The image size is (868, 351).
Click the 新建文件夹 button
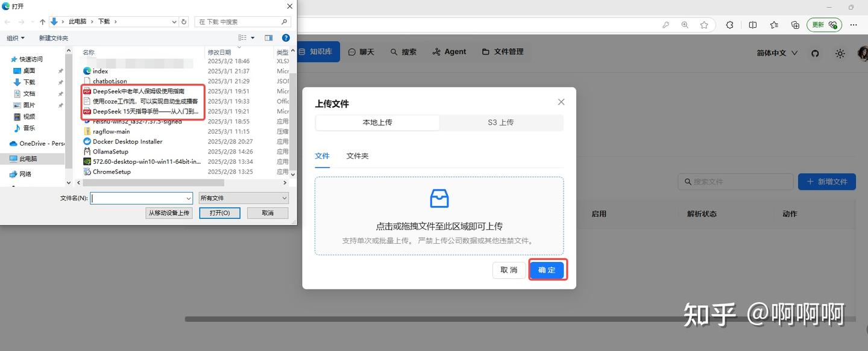coord(54,38)
